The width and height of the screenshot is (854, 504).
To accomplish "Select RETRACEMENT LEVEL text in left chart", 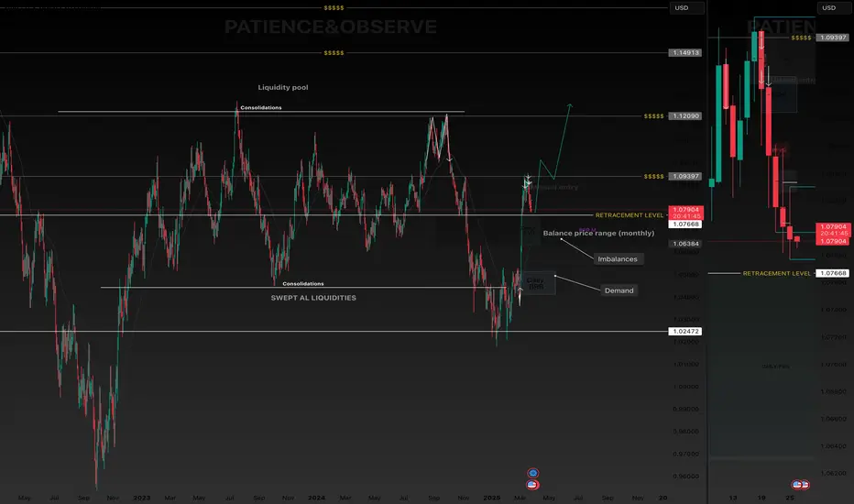I will tap(630, 215).
